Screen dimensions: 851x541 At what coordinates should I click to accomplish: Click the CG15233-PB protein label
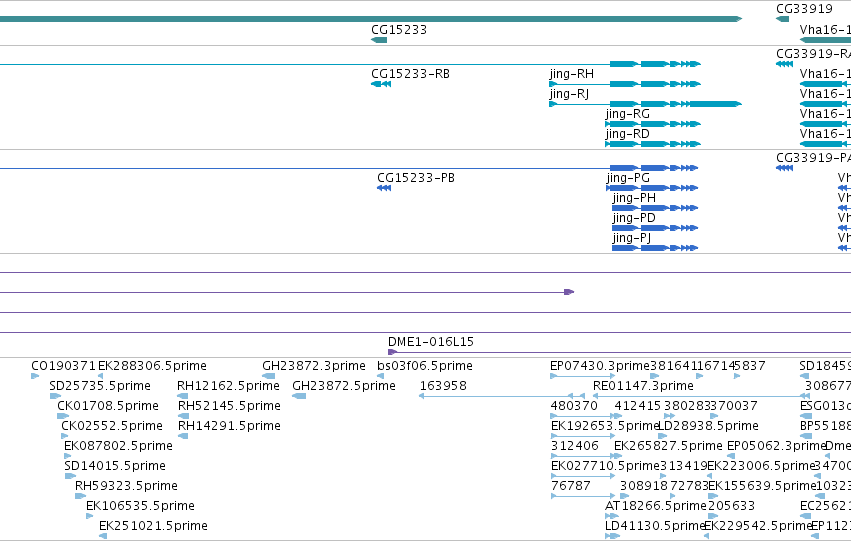[416, 178]
